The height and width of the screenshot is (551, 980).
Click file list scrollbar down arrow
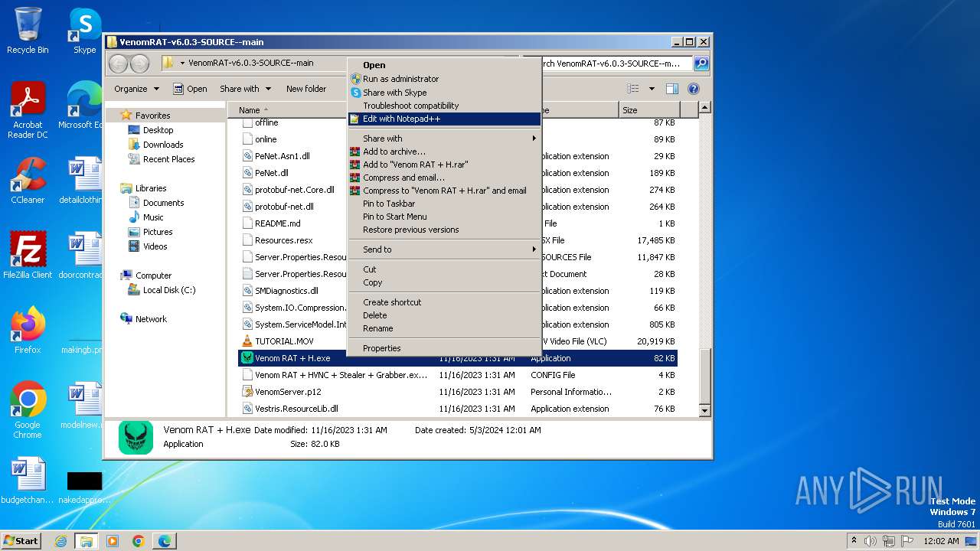tap(705, 410)
